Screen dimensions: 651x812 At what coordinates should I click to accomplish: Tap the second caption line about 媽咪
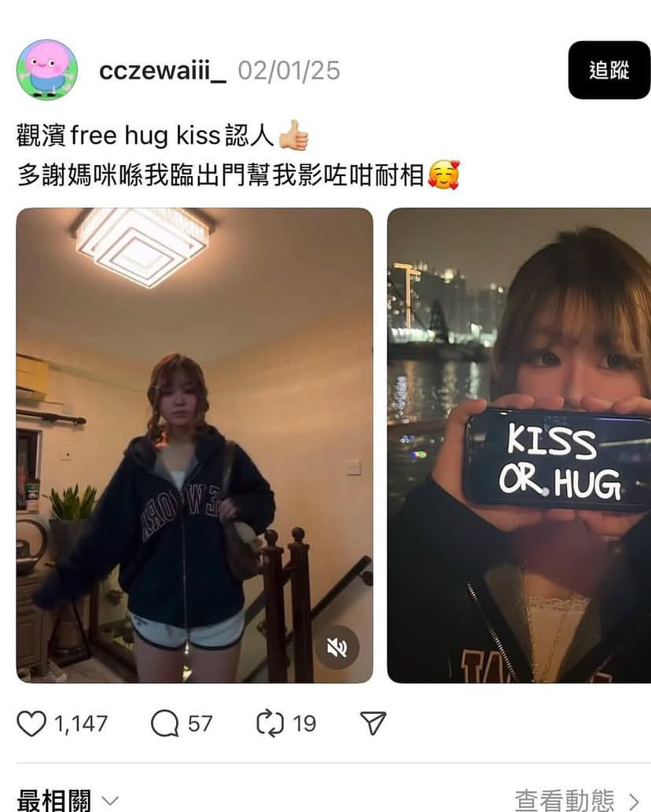tap(238, 175)
